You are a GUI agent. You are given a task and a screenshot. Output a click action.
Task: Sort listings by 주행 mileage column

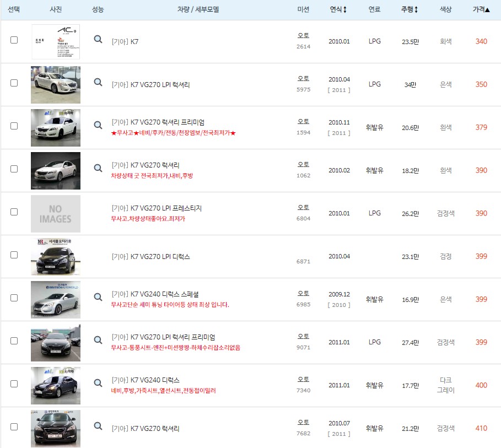click(410, 9)
